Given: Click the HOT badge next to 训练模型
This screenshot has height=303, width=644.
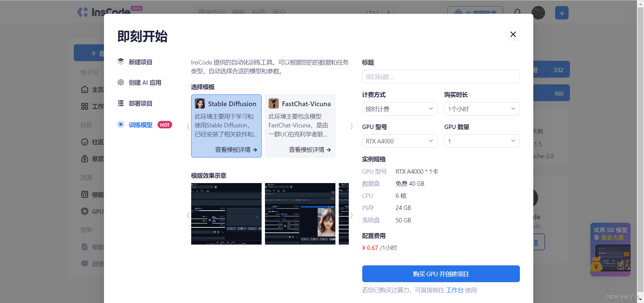Looking at the screenshot, I should click(x=165, y=125).
